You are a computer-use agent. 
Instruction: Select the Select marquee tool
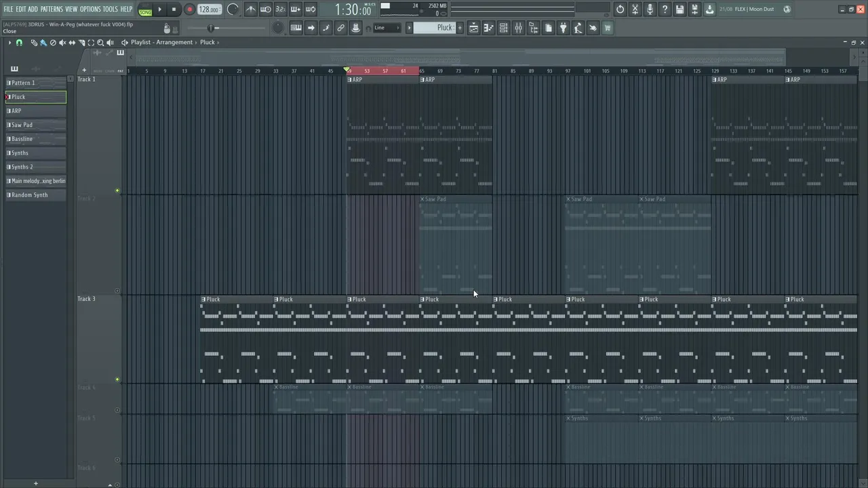(x=91, y=43)
